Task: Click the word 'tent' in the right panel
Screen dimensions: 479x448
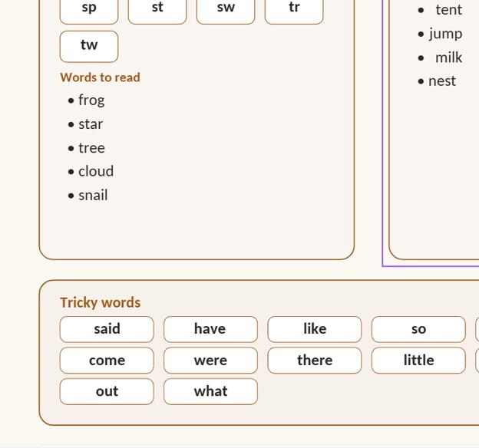Action: [x=449, y=10]
